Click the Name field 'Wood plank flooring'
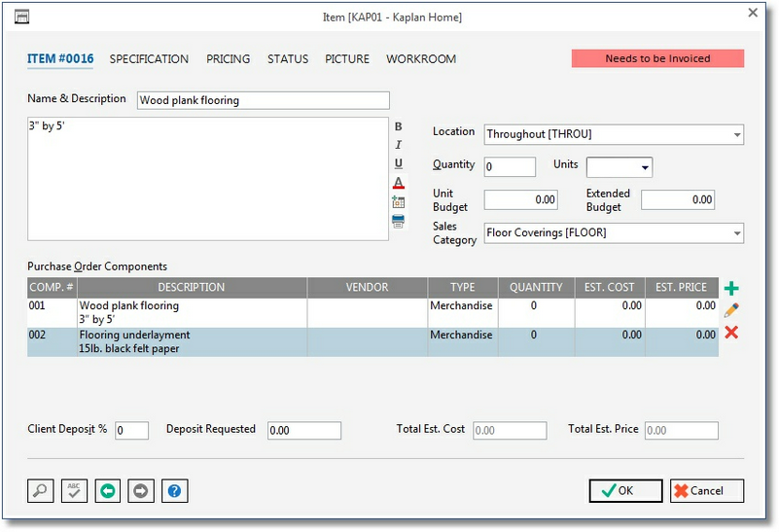 click(264, 100)
